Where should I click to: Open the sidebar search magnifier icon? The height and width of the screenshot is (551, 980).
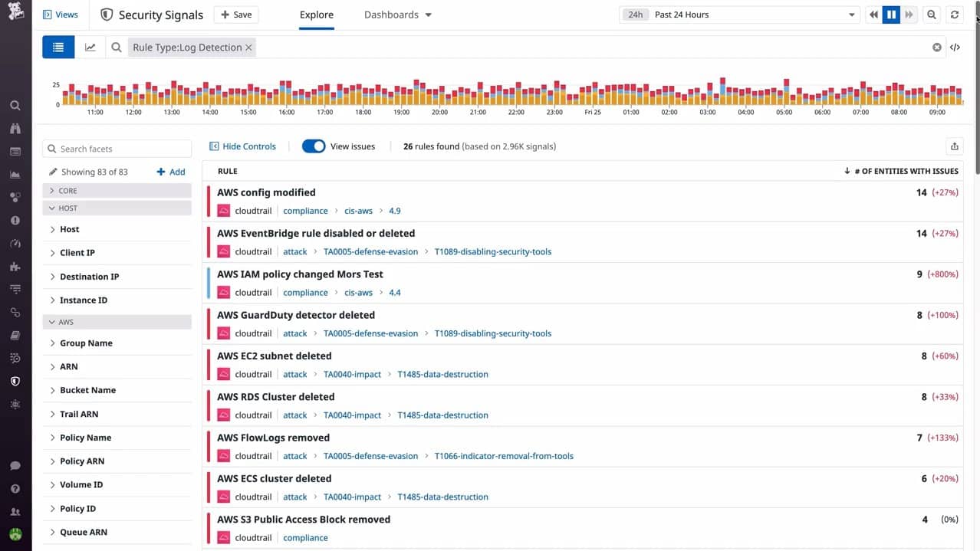15,106
